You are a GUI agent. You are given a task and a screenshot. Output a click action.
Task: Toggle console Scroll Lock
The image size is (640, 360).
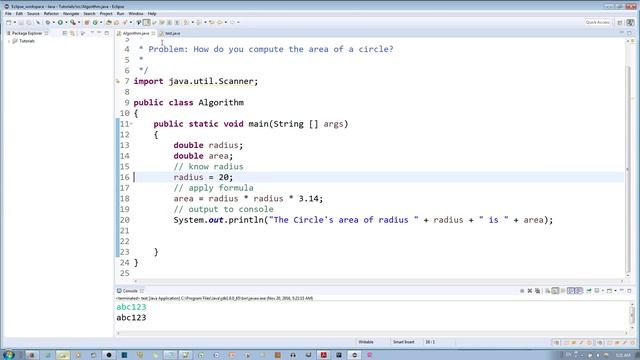pyautogui.click(x=555, y=291)
